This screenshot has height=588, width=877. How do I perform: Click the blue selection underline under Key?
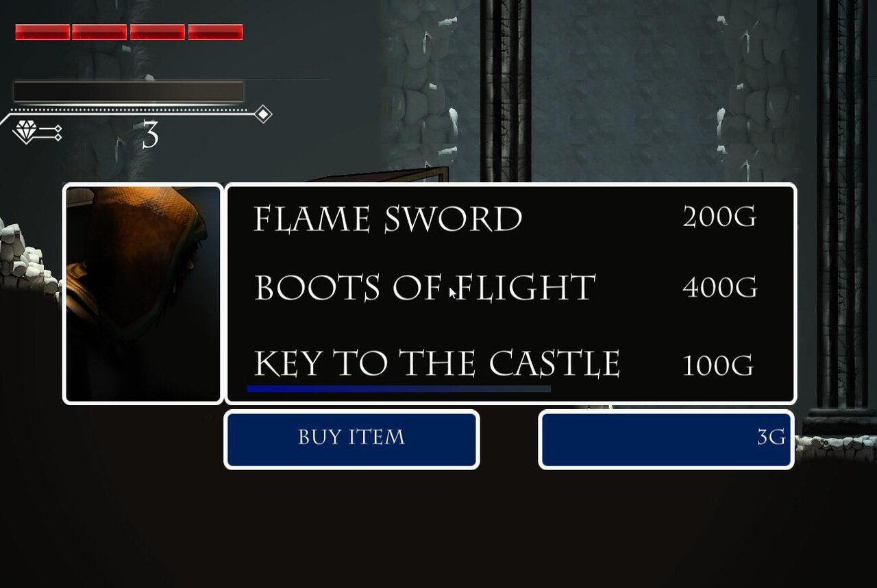point(399,389)
